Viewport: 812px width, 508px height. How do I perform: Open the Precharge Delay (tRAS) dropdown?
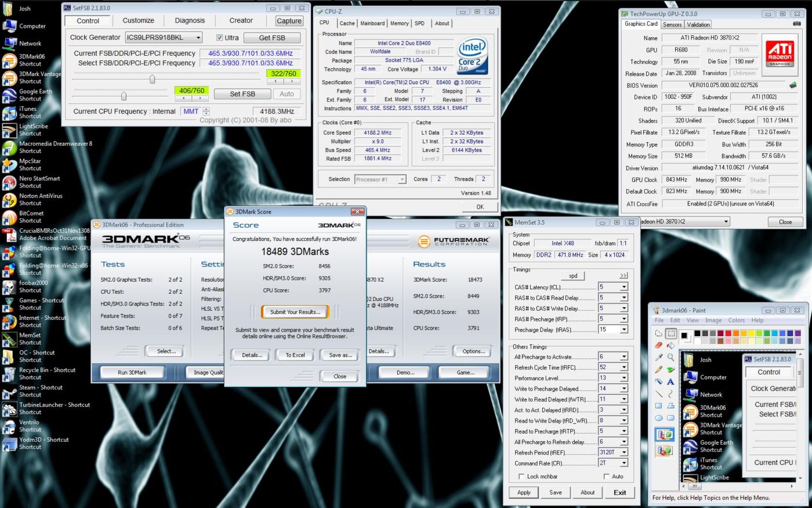click(x=624, y=329)
